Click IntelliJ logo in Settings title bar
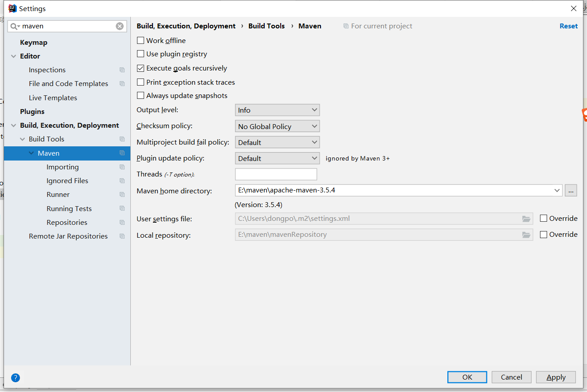This screenshot has width=587, height=392. click(12, 8)
